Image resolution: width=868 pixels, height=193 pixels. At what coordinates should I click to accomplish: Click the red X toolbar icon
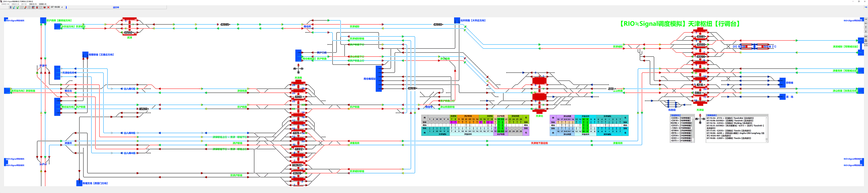[48, 7]
